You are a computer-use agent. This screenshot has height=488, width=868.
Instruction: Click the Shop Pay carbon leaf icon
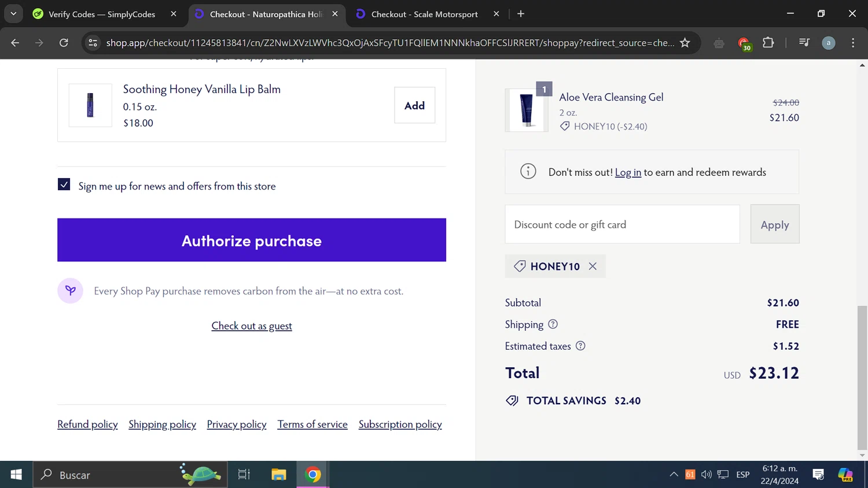click(x=71, y=291)
